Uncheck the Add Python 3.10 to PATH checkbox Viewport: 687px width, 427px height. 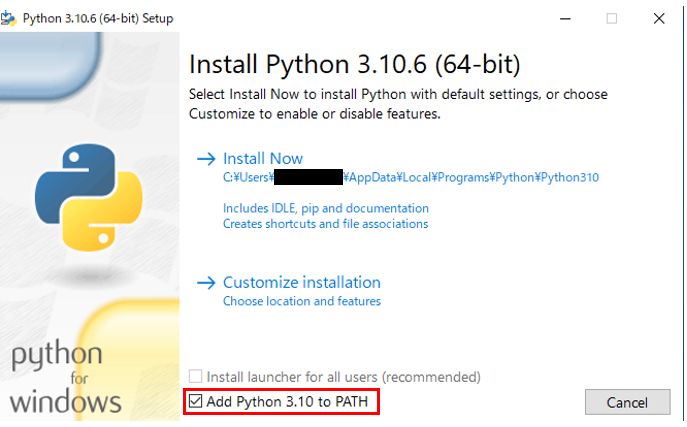click(x=195, y=402)
